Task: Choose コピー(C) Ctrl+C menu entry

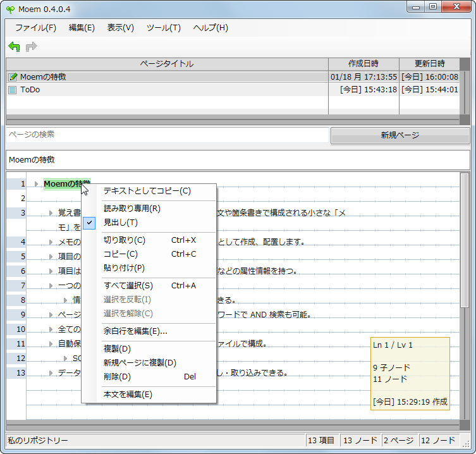Action: [x=149, y=254]
